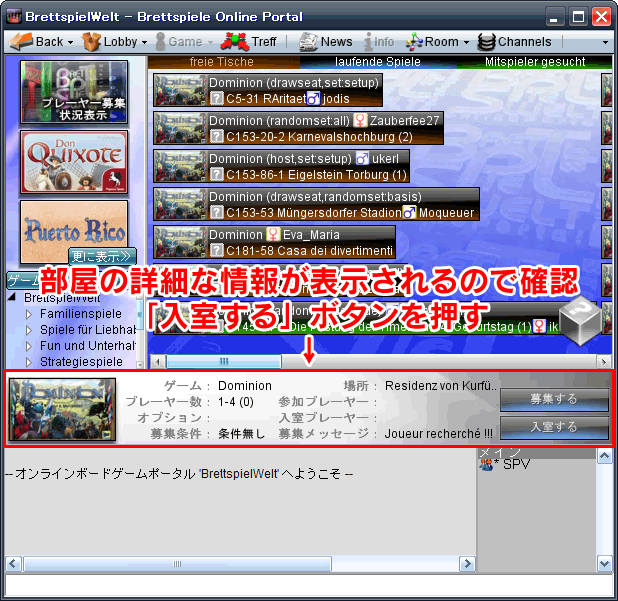Image resolution: width=618 pixels, height=601 pixels.
Task: Click the Channels stack icon
Action: (486, 42)
